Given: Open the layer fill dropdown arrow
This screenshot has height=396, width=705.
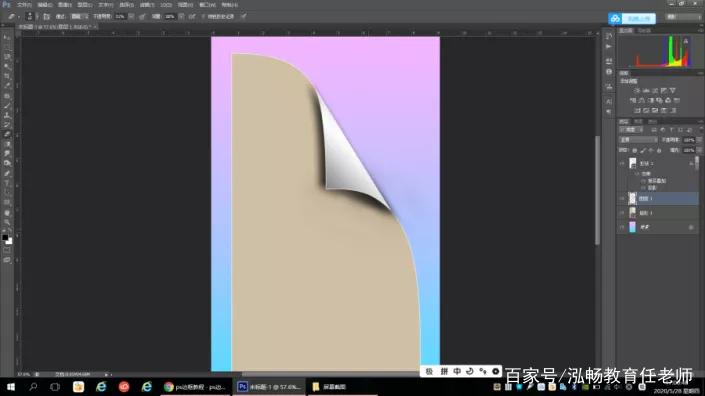Looking at the screenshot, I should click(x=700, y=151).
